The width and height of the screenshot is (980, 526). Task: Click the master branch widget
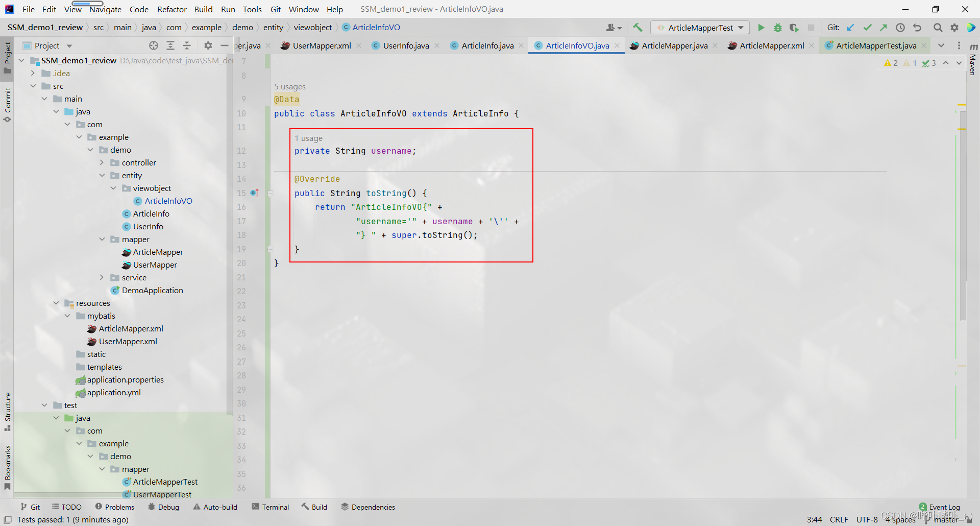(x=942, y=519)
